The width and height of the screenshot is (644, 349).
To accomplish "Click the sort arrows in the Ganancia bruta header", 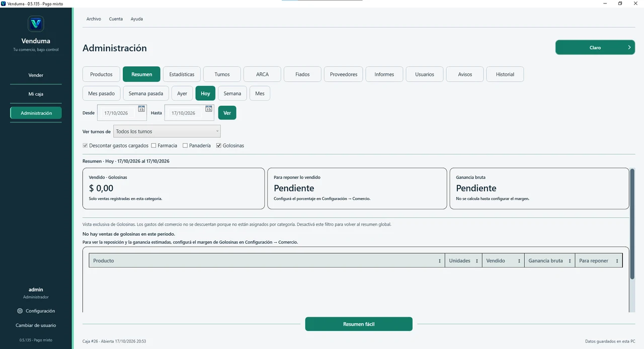I will (x=570, y=261).
